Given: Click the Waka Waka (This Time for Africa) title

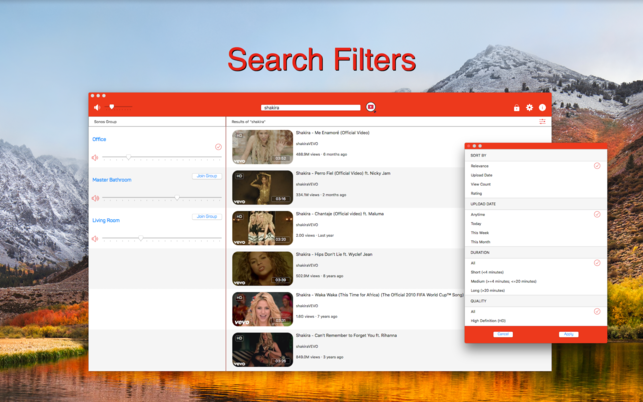Looking at the screenshot, I should coord(379,295).
